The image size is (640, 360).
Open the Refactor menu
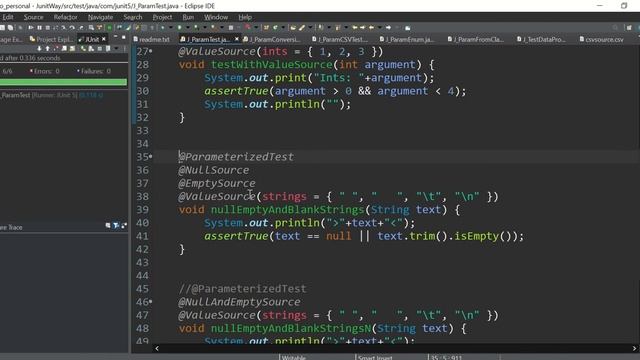[x=65, y=17]
